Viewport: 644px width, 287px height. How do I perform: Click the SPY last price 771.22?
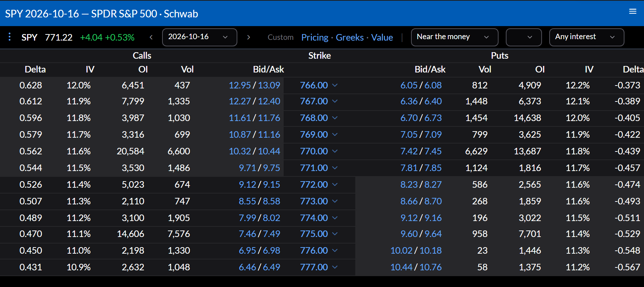(x=59, y=37)
